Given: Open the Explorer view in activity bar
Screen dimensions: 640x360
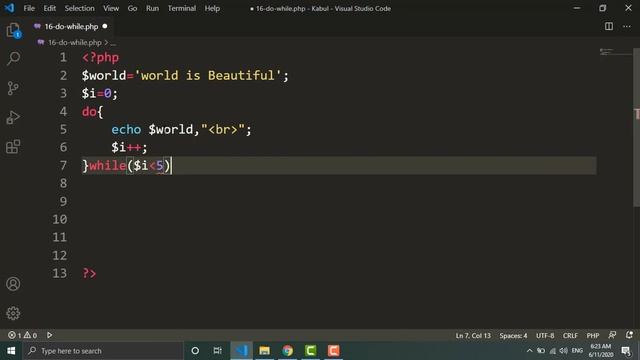Looking at the screenshot, I should pos(13,30).
